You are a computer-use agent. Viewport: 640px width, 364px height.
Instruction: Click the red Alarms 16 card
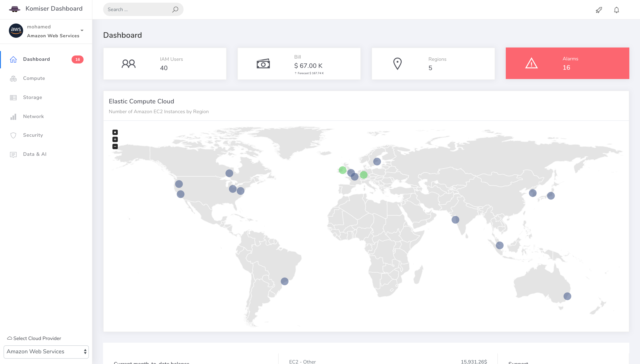coord(567,63)
